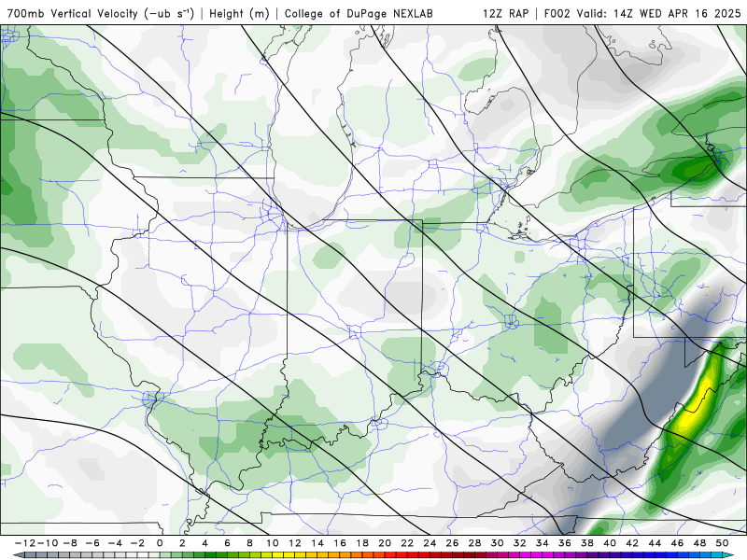Click the "34" value on the color scale
Screen dimensions: 747x560
point(543,543)
